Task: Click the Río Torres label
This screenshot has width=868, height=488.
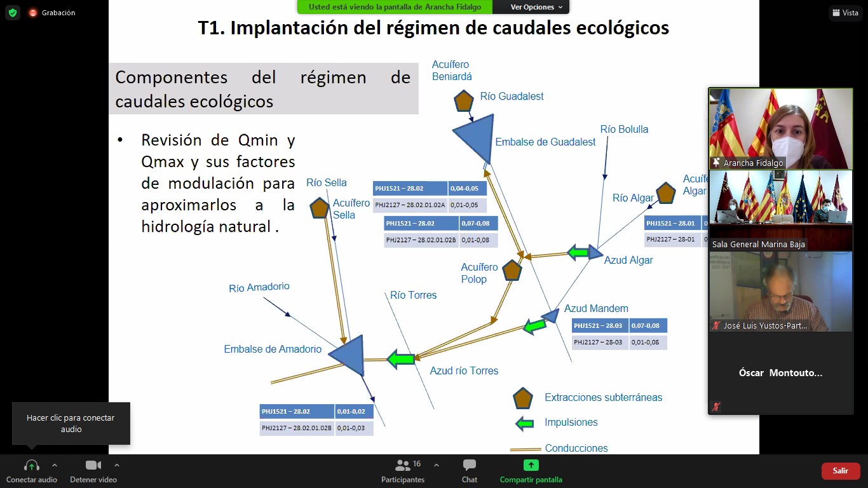Action: coord(414,295)
